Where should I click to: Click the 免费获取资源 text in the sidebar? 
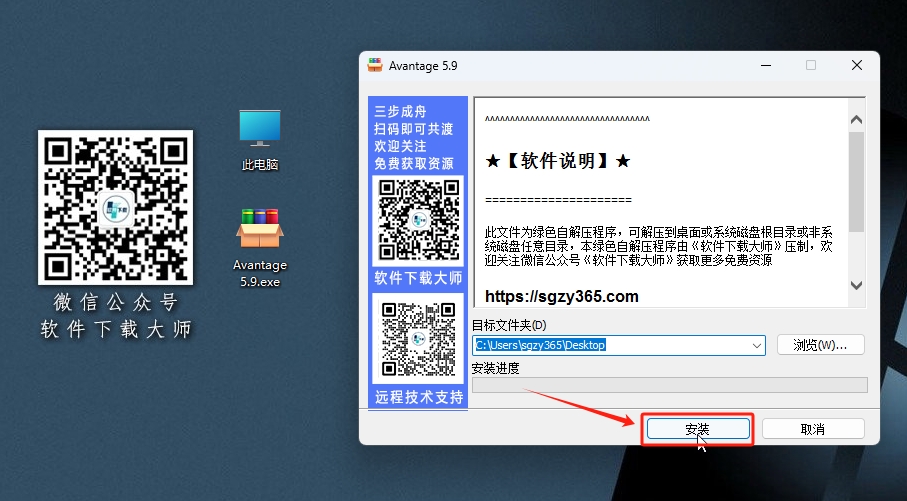pyautogui.click(x=414, y=164)
